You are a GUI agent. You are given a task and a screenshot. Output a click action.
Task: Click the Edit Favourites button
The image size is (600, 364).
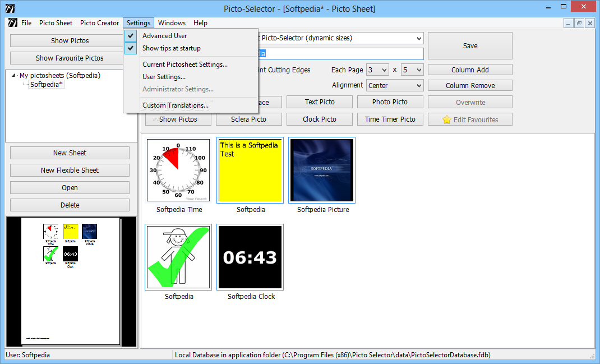click(x=470, y=119)
